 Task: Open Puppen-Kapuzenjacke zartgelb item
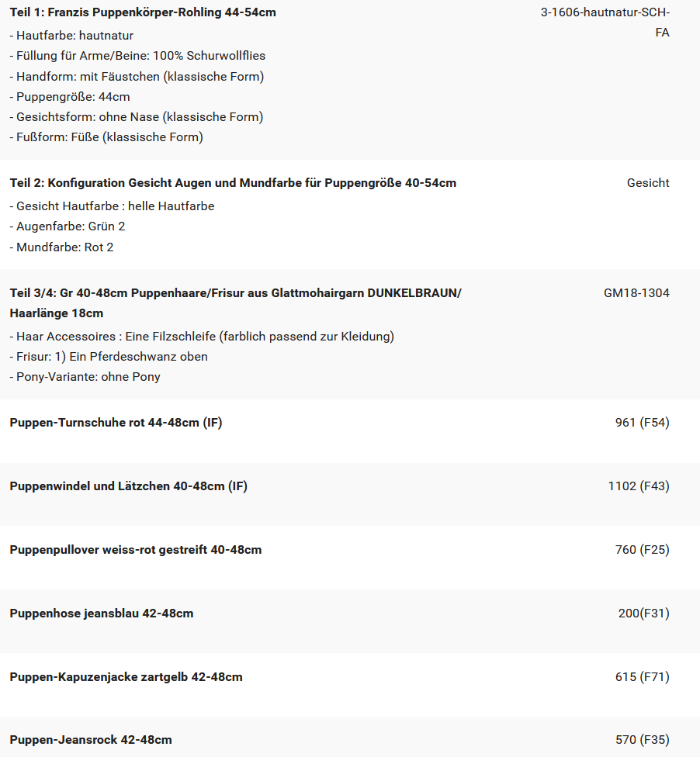(126, 677)
